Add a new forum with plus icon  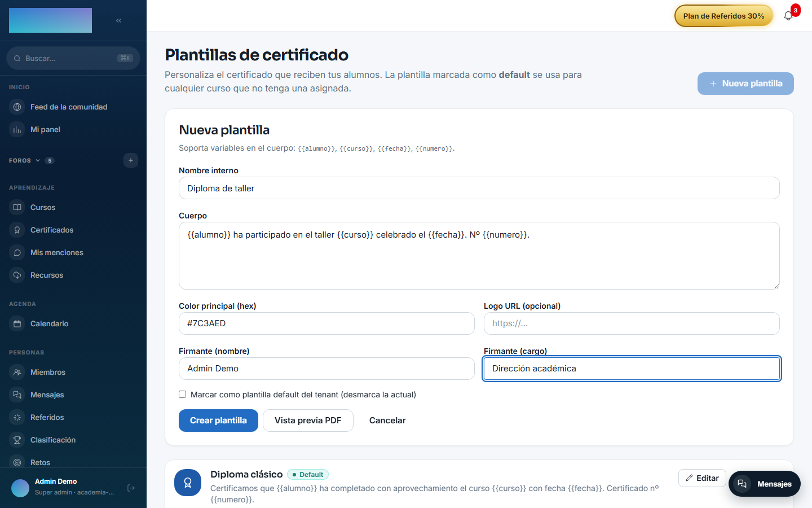131,160
